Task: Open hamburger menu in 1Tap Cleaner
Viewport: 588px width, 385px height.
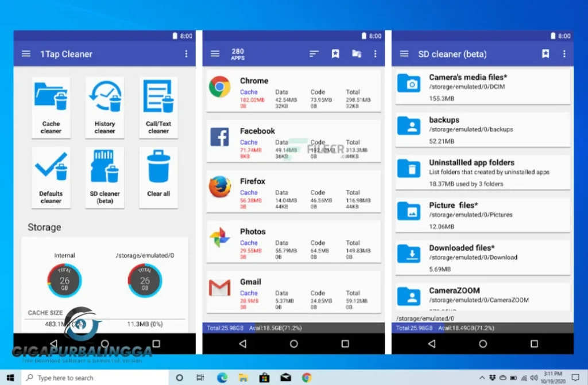Action: (26, 54)
